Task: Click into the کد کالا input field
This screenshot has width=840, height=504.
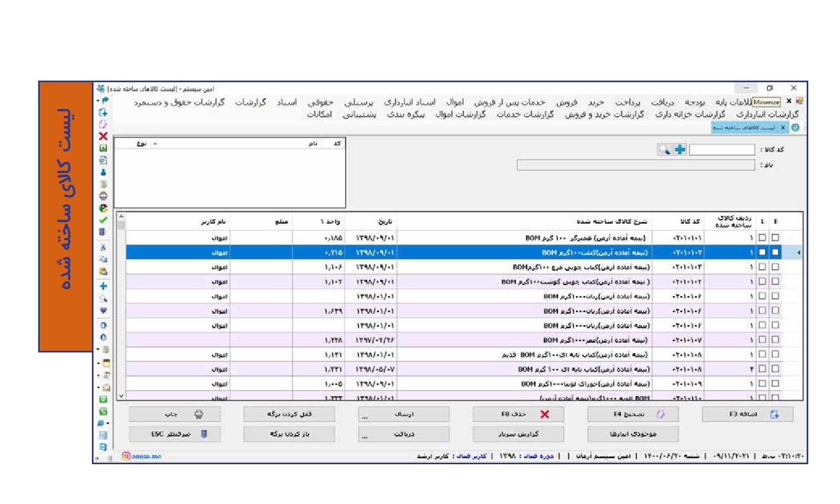Action: point(722,150)
